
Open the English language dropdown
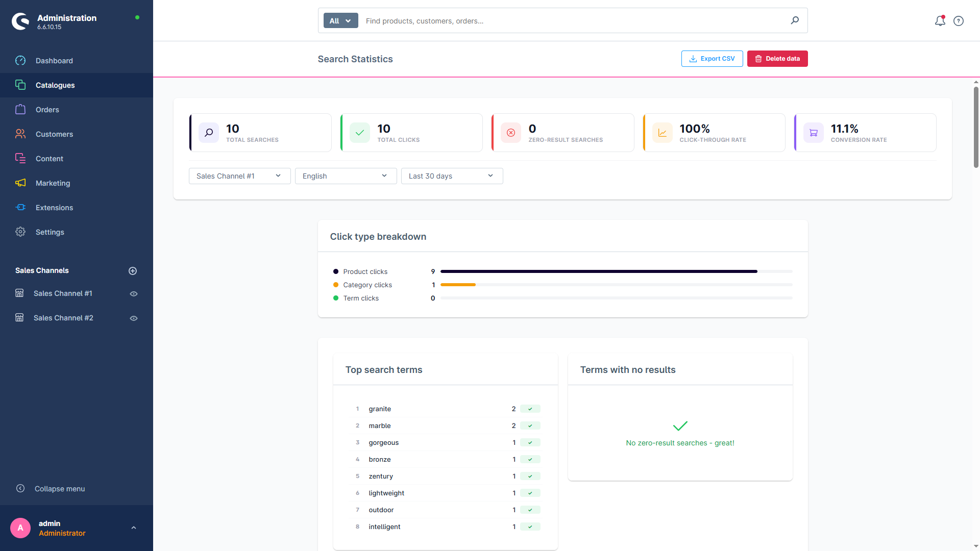click(x=346, y=176)
